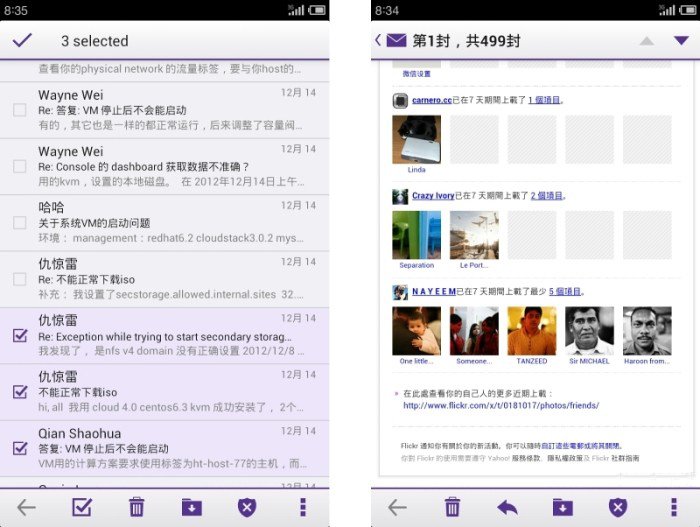Tap 第1封，共499封 header title
Screen dimensions: 700x527
click(466, 41)
